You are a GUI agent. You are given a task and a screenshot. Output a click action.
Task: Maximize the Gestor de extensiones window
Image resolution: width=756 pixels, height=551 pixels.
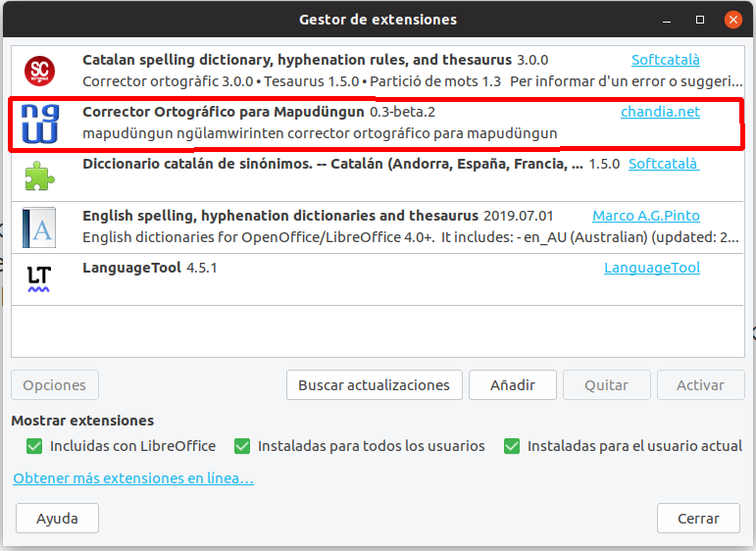coord(700,20)
